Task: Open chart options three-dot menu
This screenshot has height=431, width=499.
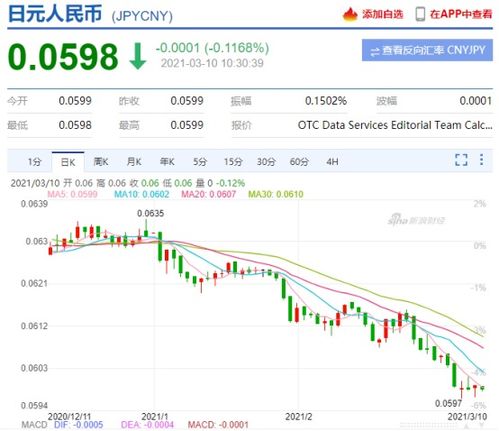Action: coord(481,159)
